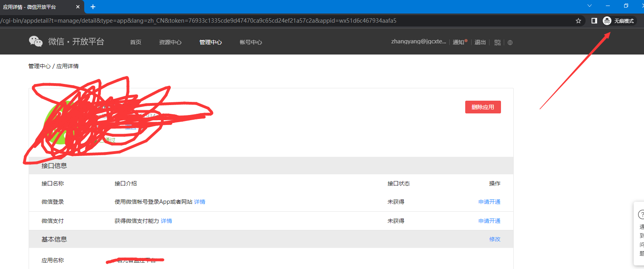
Task: Open the 资源中心 navigation item
Action: tap(170, 42)
